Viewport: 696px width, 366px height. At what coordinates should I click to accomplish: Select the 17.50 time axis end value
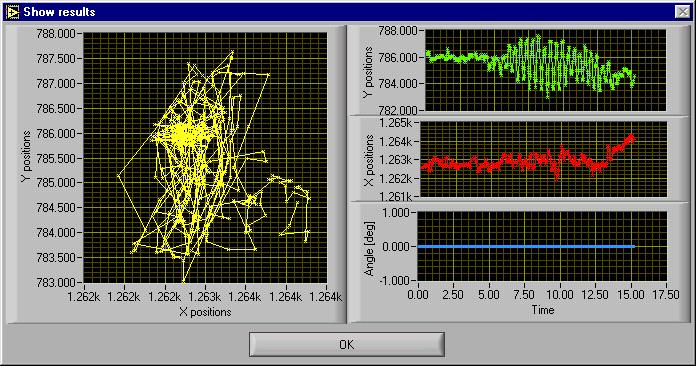click(x=666, y=295)
